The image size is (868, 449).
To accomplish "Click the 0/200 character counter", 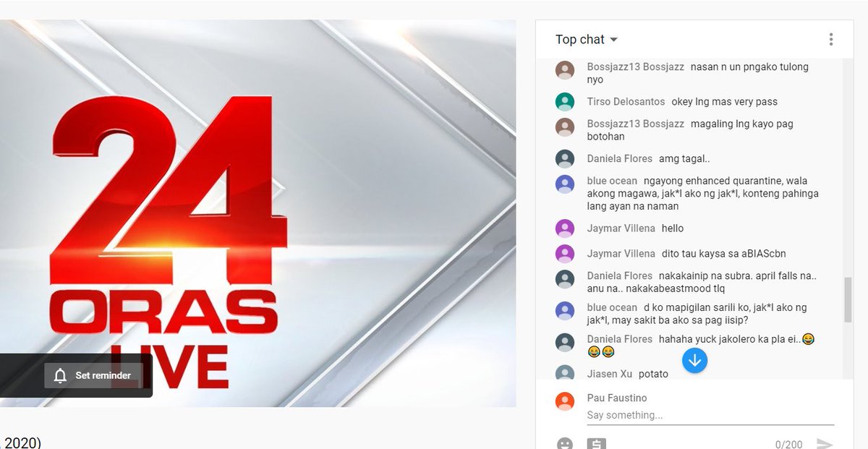I will pos(790,444).
